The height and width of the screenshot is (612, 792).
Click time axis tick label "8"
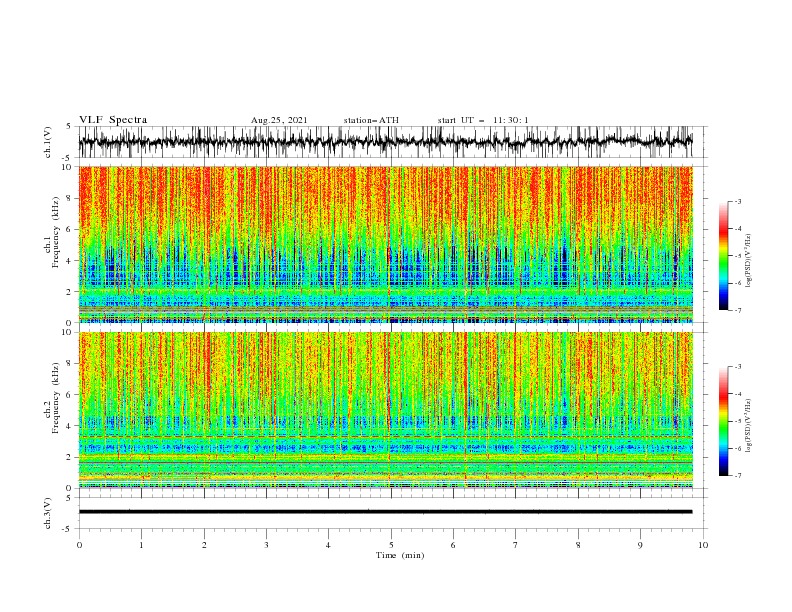point(578,545)
